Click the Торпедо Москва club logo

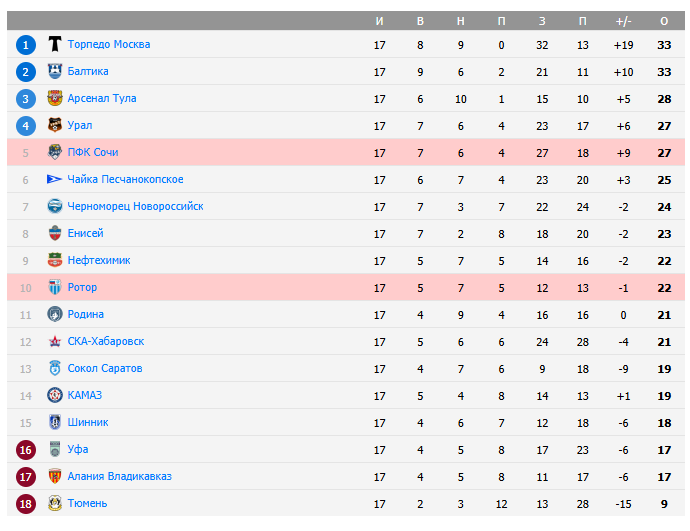[55, 44]
